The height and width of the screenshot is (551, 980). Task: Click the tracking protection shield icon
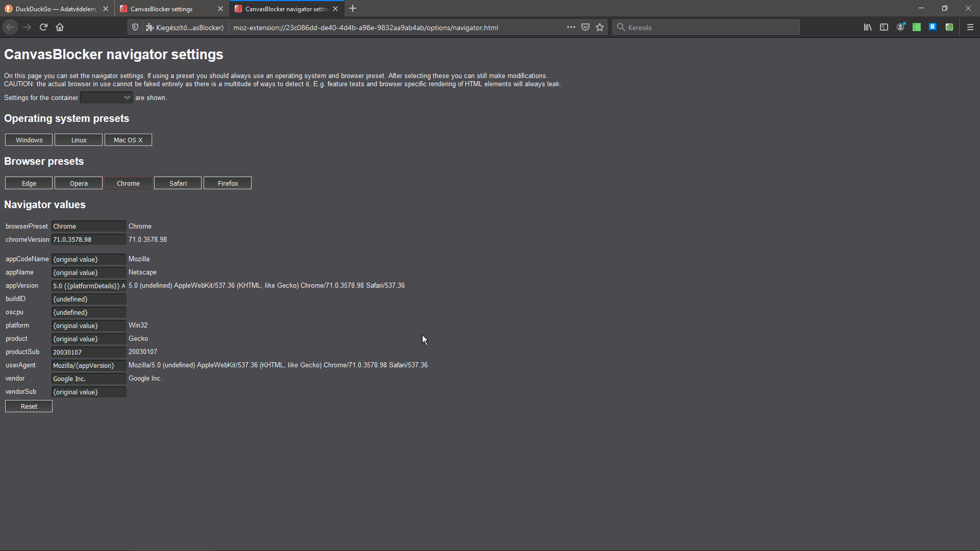click(135, 27)
